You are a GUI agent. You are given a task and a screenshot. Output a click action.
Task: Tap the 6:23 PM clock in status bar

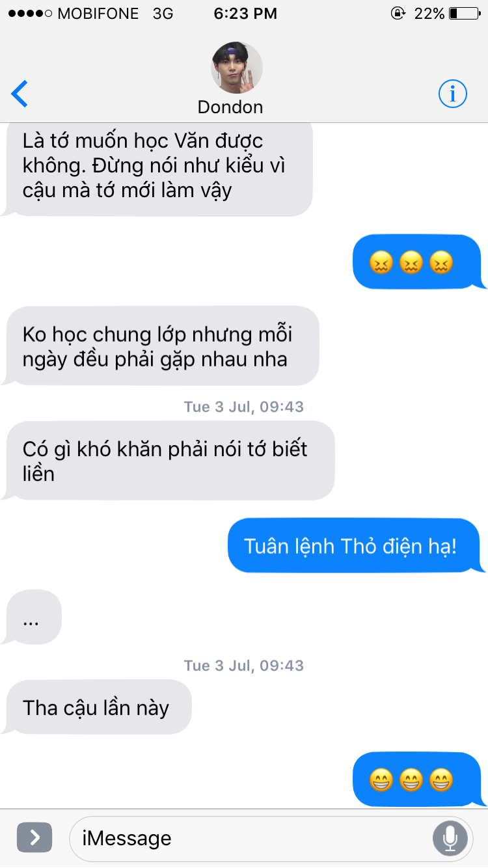tap(245, 13)
